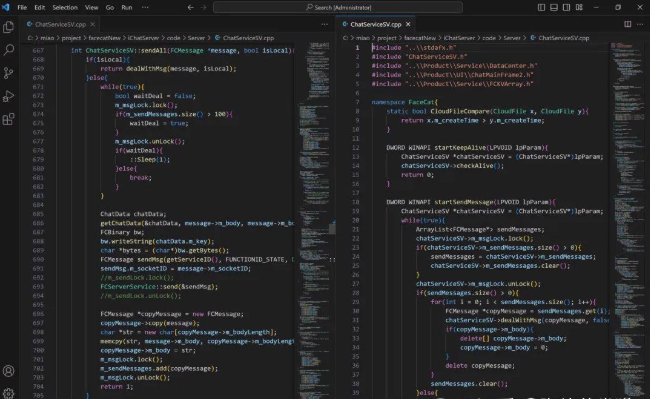
Task: Open the Explorer view in activity bar
Action: [x=8, y=27]
